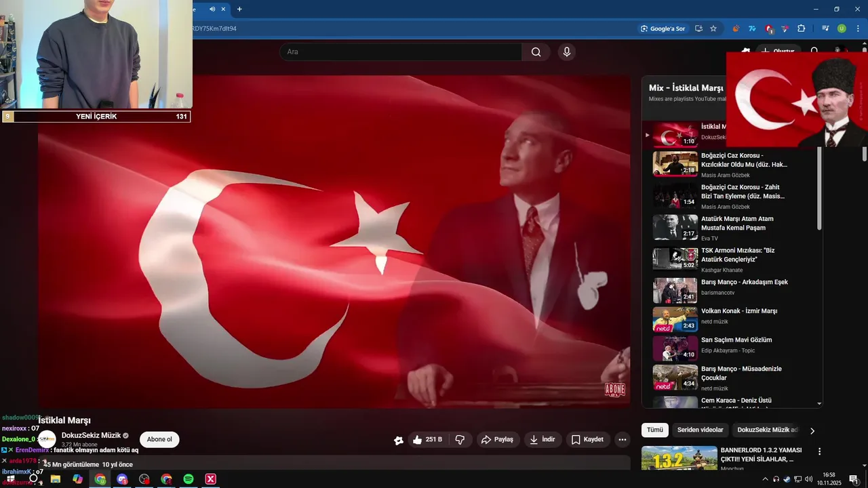Open the green Chrome profile avatar
Image resolution: width=868 pixels, height=488 pixels.
click(x=842, y=28)
